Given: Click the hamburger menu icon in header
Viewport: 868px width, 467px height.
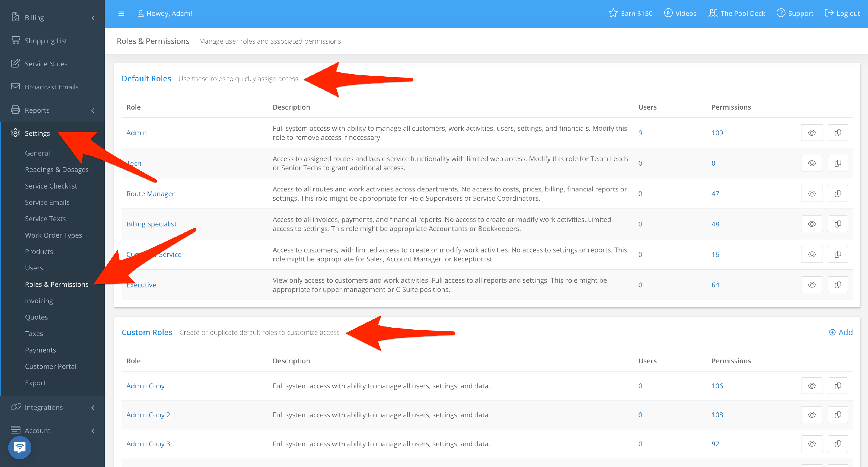Looking at the screenshot, I should tap(121, 14).
